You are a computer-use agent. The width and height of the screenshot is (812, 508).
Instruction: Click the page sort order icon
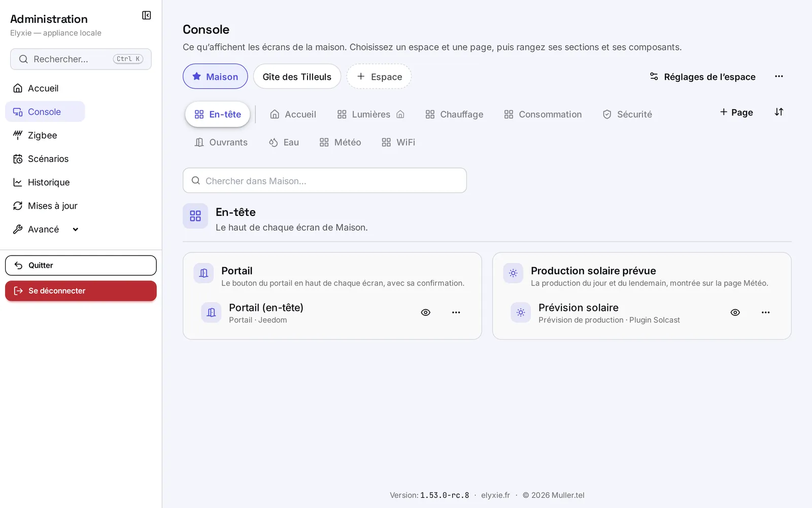pos(779,112)
